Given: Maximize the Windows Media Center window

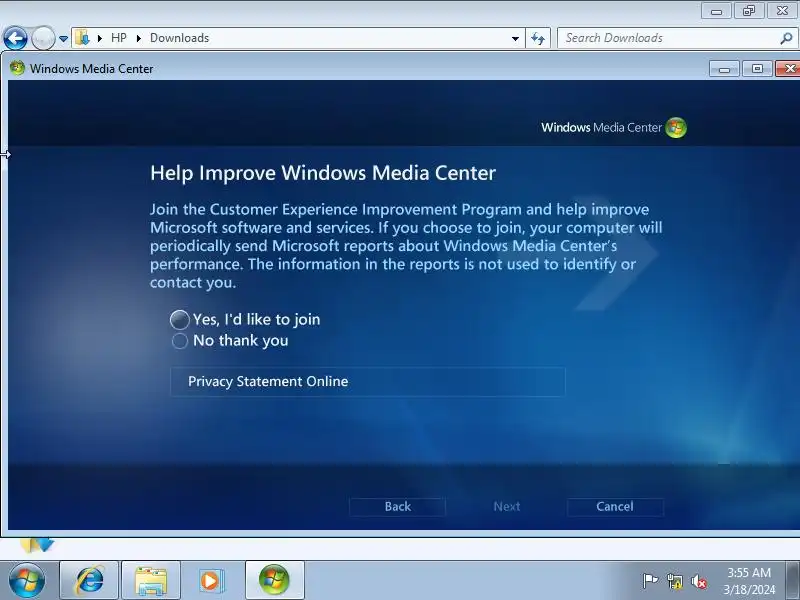Looking at the screenshot, I should [x=757, y=69].
